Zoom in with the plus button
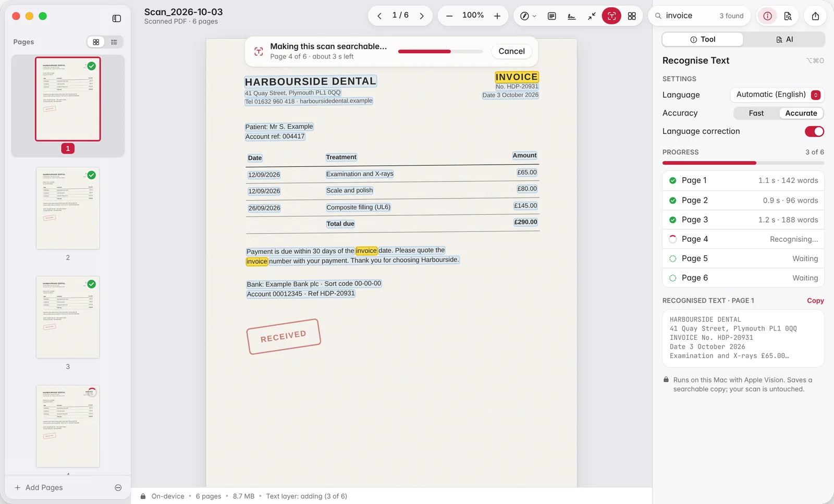834x504 pixels. (497, 16)
